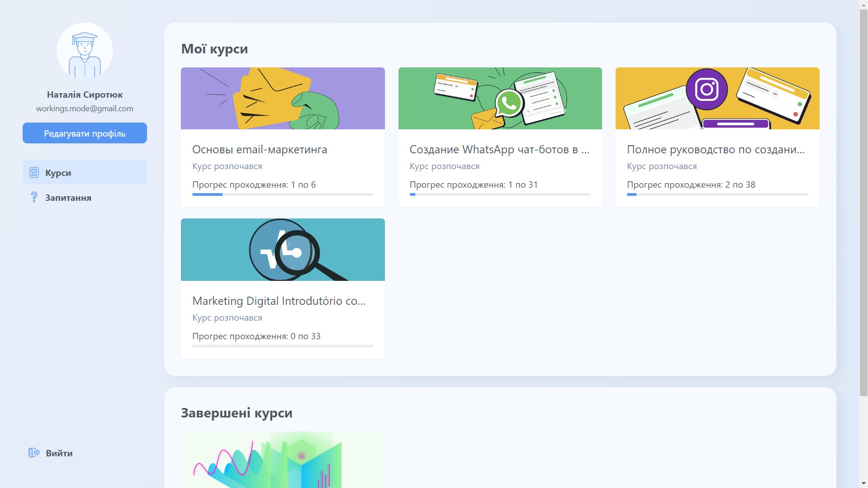The image size is (868, 488).
Task: Open the Запитання menu item
Action: coord(85,198)
